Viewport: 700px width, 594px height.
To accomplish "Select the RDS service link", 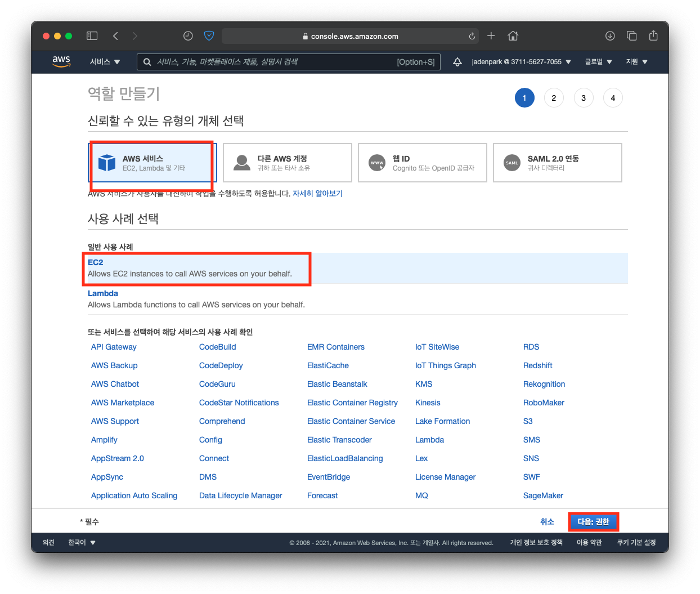I will pos(531,347).
